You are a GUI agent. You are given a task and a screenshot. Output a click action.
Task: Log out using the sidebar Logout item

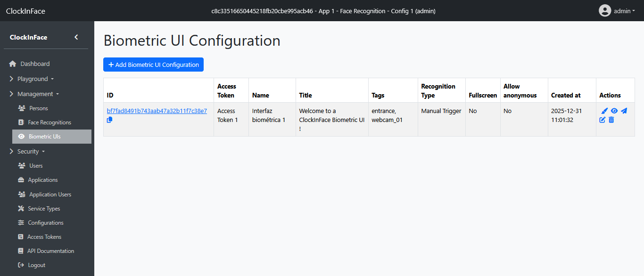click(36, 265)
